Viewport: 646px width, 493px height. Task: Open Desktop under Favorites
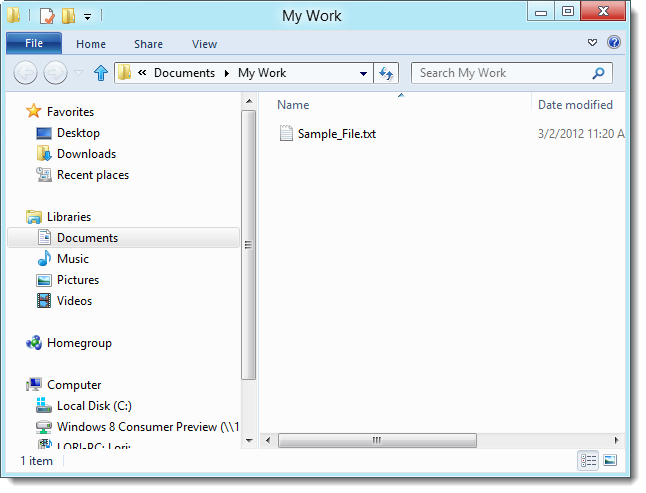78,133
